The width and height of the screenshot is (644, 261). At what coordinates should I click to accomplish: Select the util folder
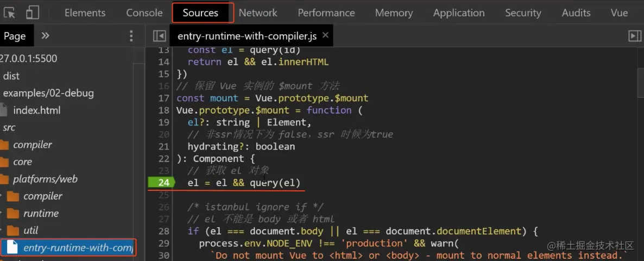click(31, 231)
